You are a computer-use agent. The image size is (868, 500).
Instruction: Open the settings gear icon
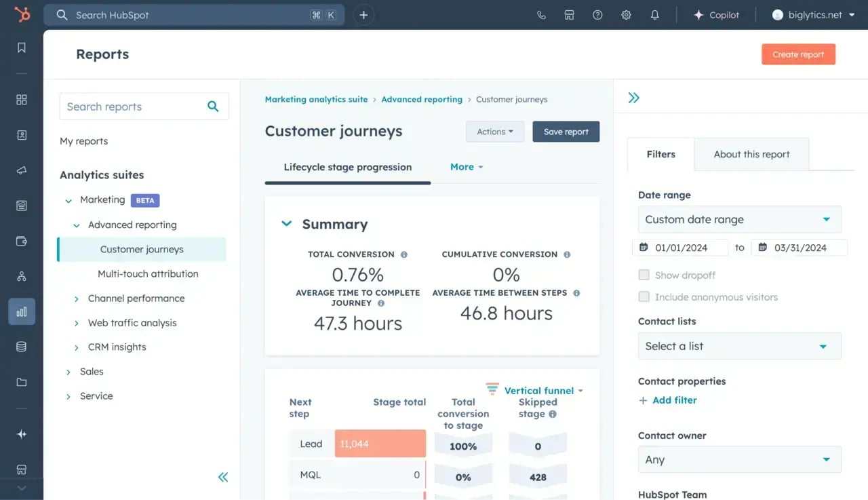pyautogui.click(x=626, y=15)
